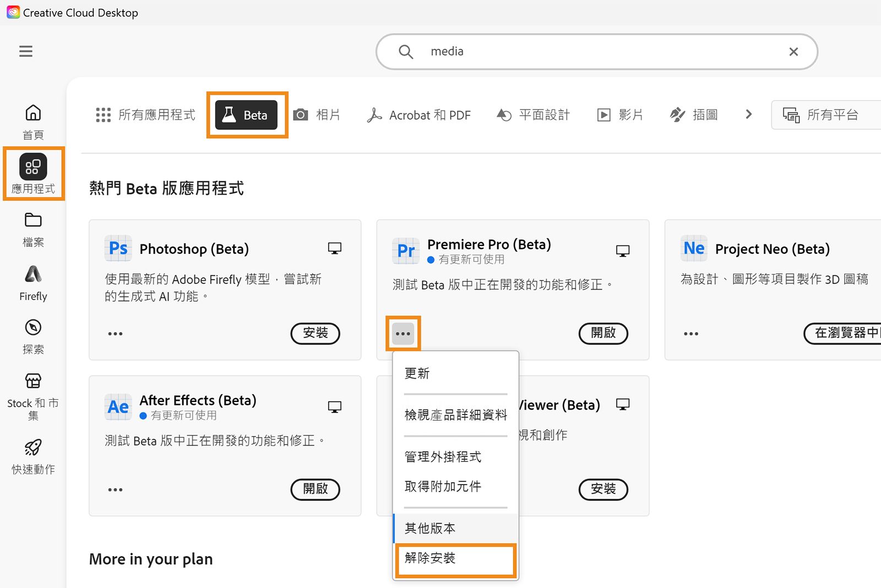Click desktop icon on Premiere Pro card

pos(623,251)
